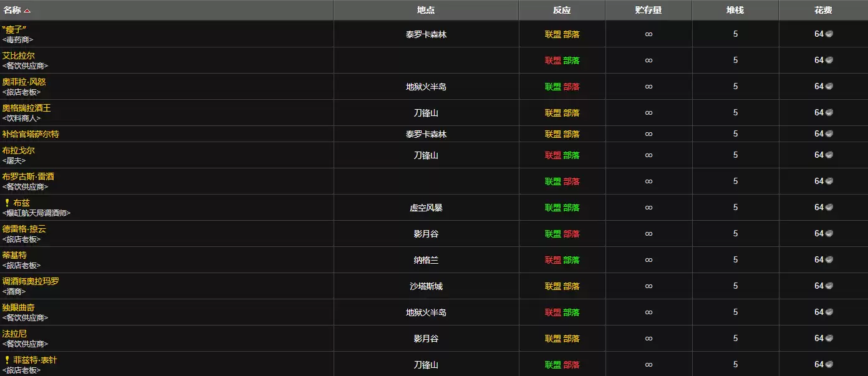Open the 沙塔斯城 location link
Image resolution: width=868 pixels, height=376 pixels.
[427, 286]
